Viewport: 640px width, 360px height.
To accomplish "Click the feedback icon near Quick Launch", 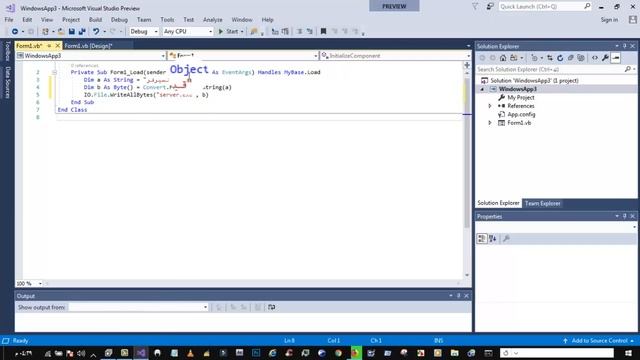I will 490,7.
